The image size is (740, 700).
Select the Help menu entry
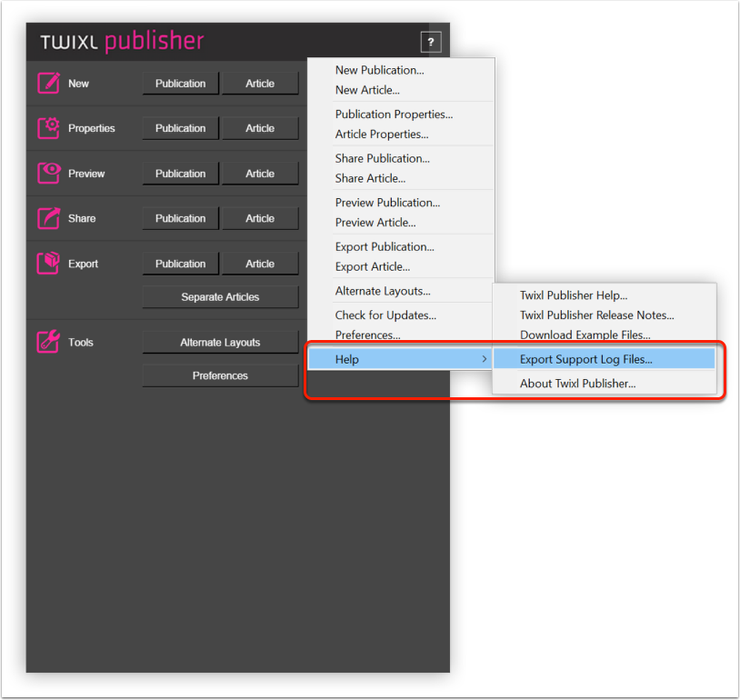coord(400,359)
